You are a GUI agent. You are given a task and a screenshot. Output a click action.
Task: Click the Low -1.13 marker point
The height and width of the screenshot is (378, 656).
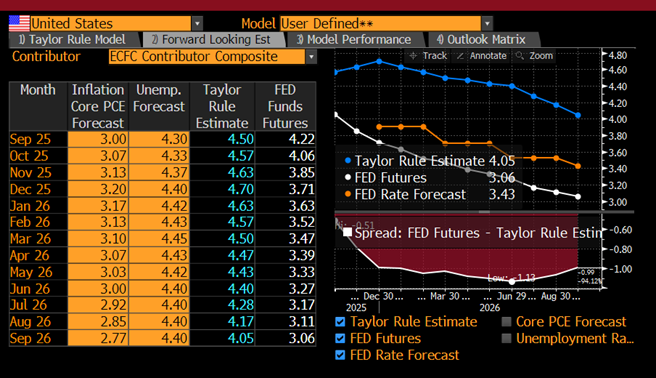(512, 282)
